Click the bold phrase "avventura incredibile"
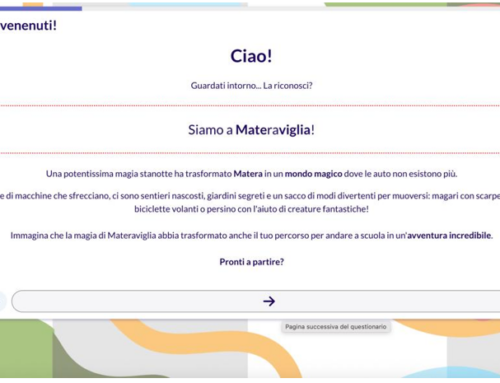Image resolution: width=500 pixels, height=383 pixels. point(449,235)
